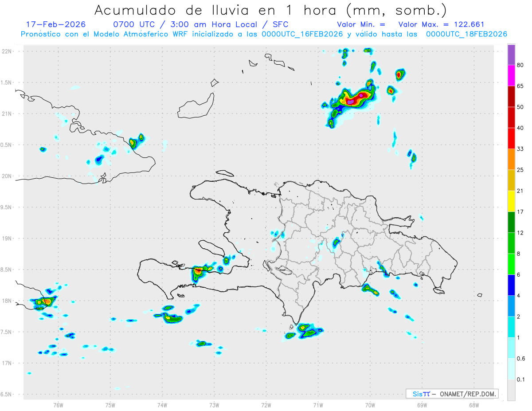
Task: Click the date label 17-Feb-2026
Action: pyautogui.click(x=56, y=24)
